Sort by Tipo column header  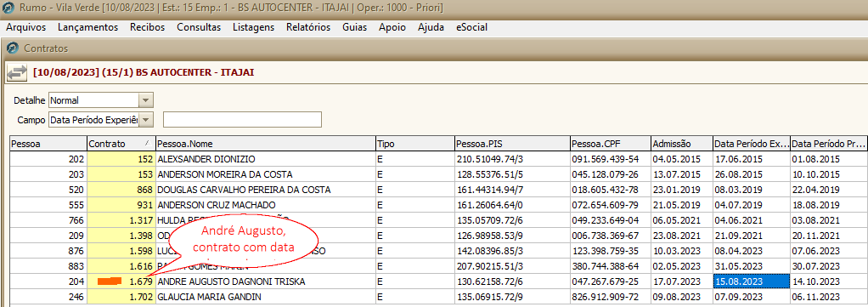click(x=414, y=144)
